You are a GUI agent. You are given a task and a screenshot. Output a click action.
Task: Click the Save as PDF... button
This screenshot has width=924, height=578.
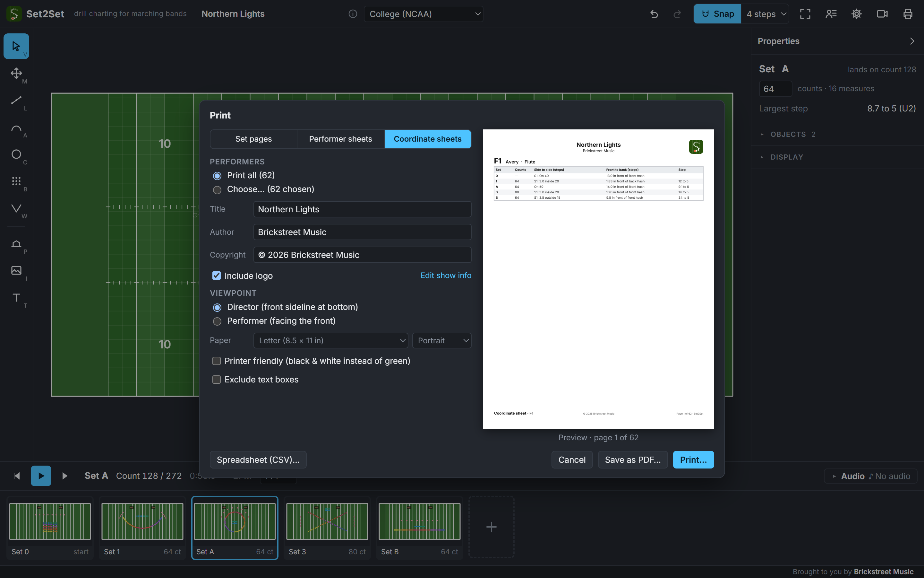(633, 460)
